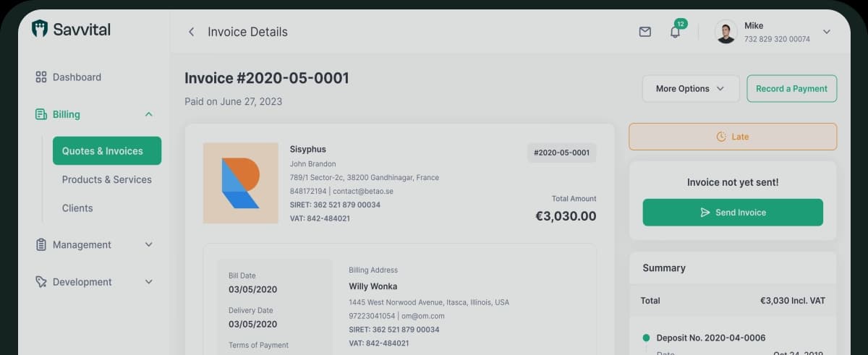Viewport: 868px width, 355px height.
Task: Expand the Development section chevron
Action: (x=148, y=282)
